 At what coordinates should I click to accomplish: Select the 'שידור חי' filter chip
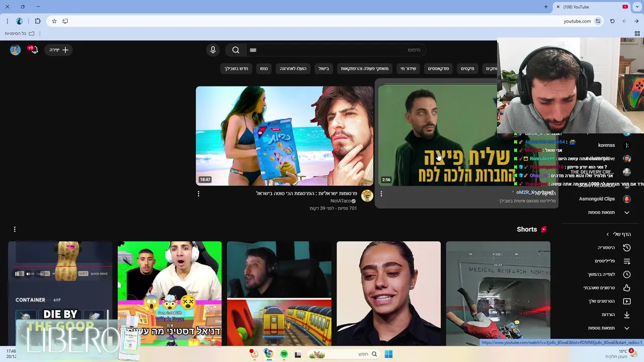click(x=409, y=68)
